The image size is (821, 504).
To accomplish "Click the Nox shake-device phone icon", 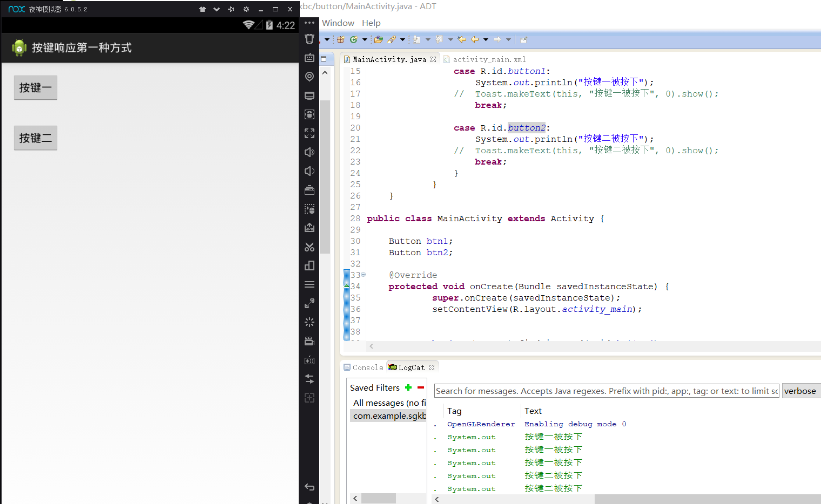I will [309, 39].
